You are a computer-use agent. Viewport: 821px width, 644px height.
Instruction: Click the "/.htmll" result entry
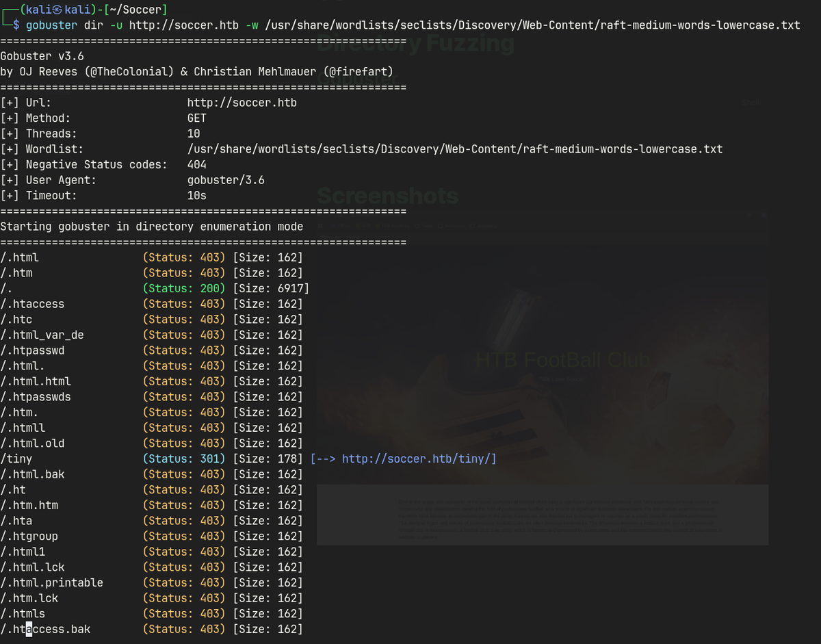23,428
